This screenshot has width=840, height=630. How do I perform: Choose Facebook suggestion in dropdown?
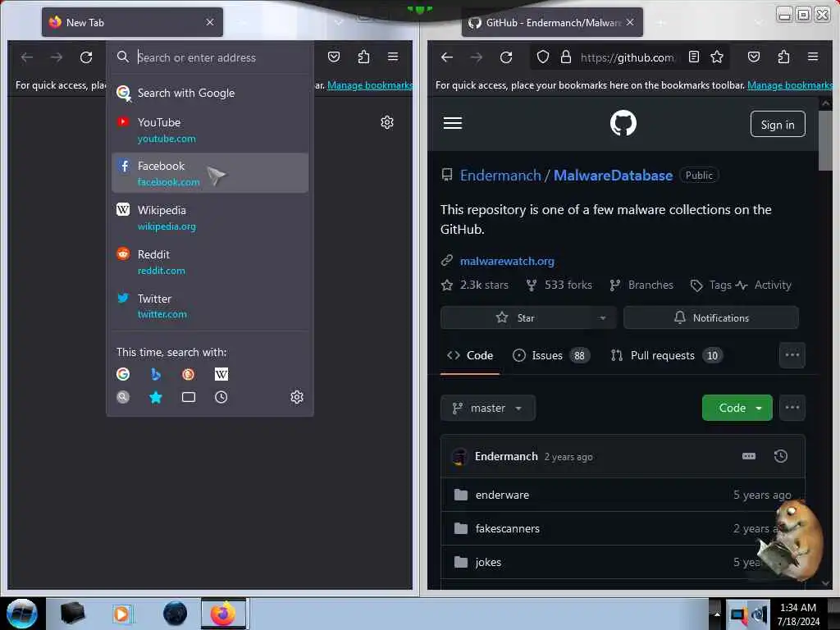click(x=209, y=173)
